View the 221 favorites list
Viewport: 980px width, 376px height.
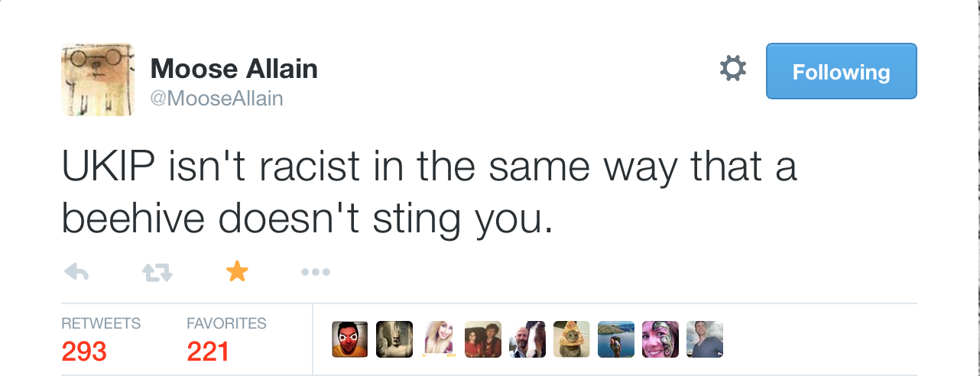(209, 350)
